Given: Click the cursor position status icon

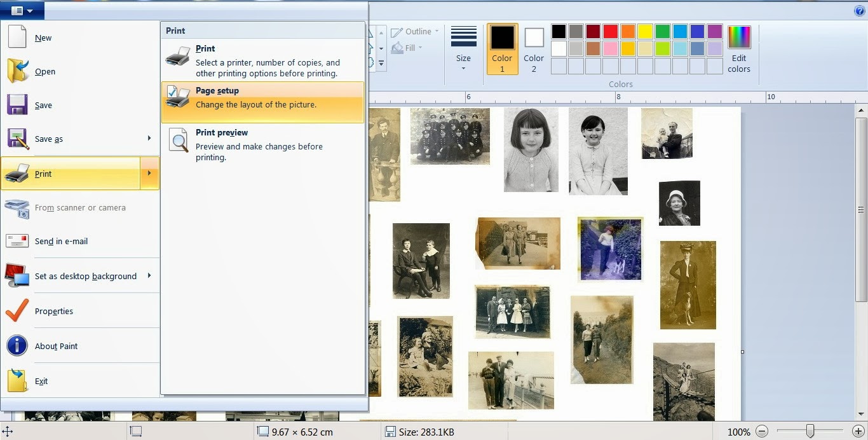Looking at the screenshot, I should [8, 431].
